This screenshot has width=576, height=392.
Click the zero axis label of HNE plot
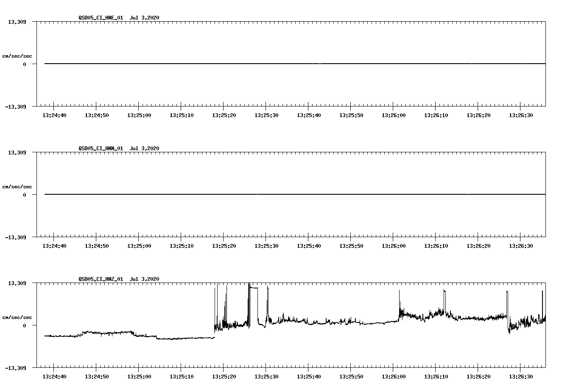click(25, 64)
